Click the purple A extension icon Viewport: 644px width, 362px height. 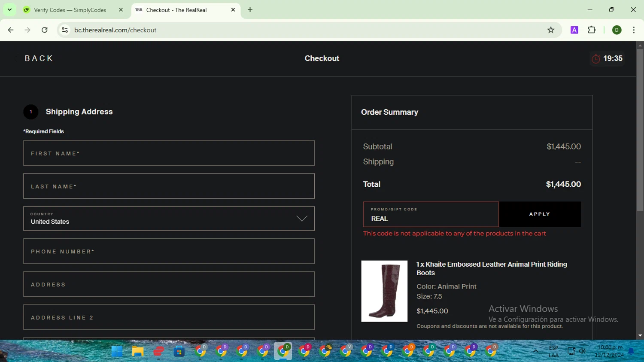[x=574, y=30]
